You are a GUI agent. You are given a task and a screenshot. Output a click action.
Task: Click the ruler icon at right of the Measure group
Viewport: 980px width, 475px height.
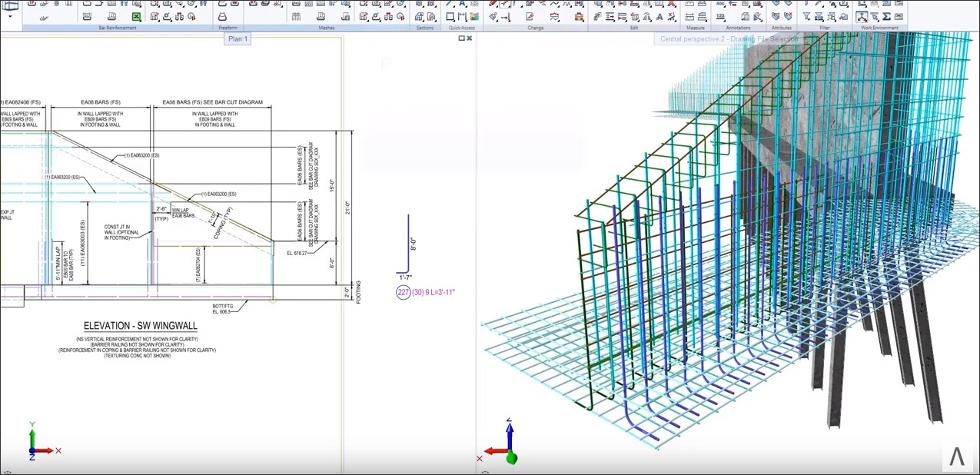point(702,16)
